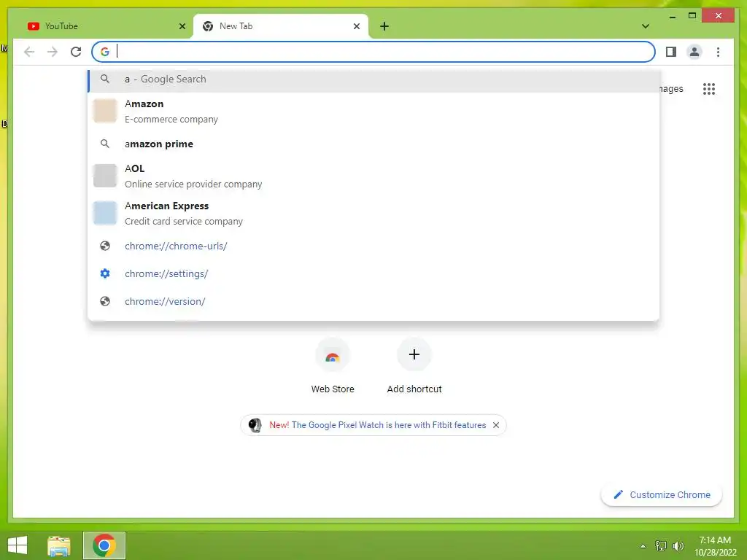Select the New Tab tab
The height and width of the screenshot is (560, 747).
click(x=280, y=26)
